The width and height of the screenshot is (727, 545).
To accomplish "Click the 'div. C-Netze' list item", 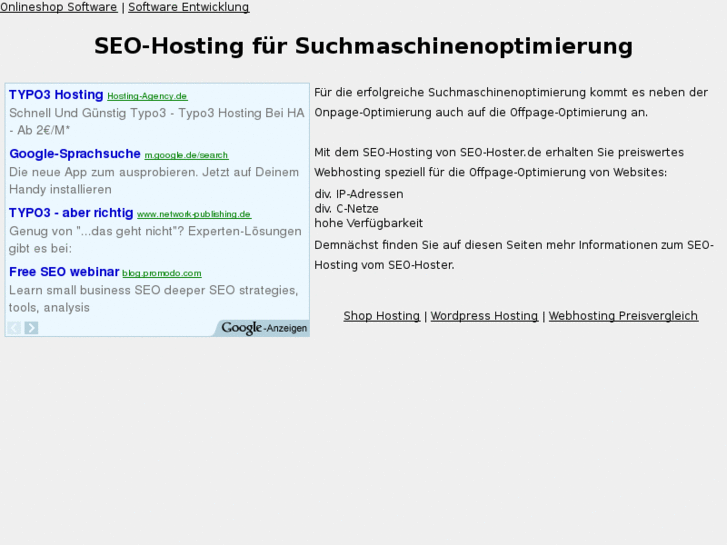I will click(346, 208).
